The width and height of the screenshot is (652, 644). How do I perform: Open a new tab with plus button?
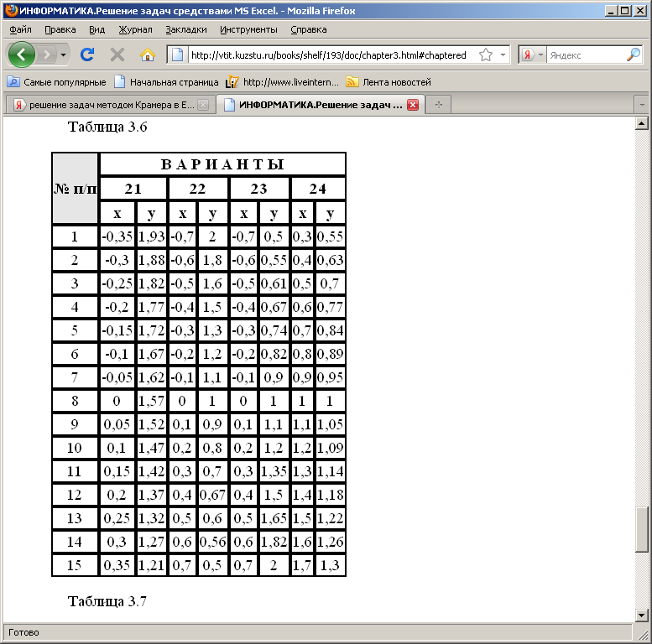click(x=439, y=105)
